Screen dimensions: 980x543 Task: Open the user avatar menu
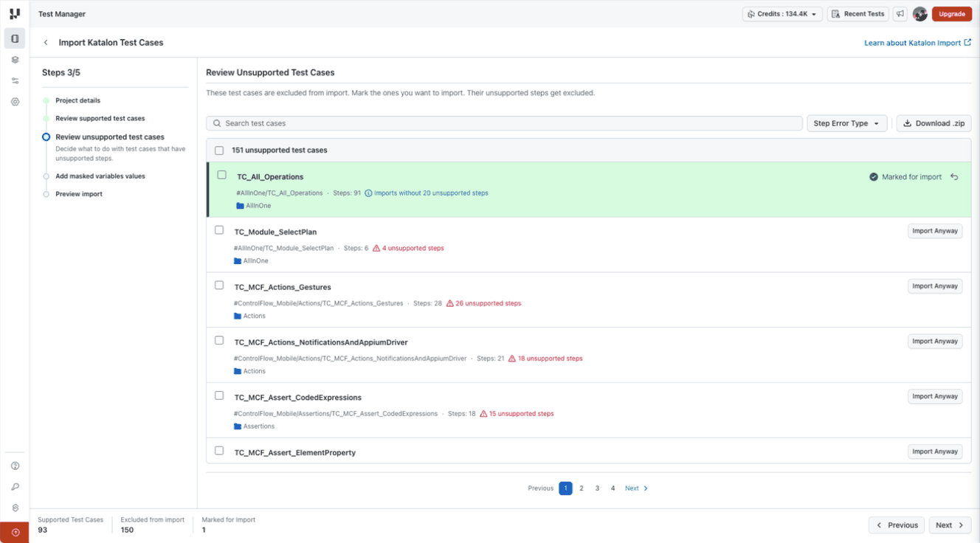(919, 14)
